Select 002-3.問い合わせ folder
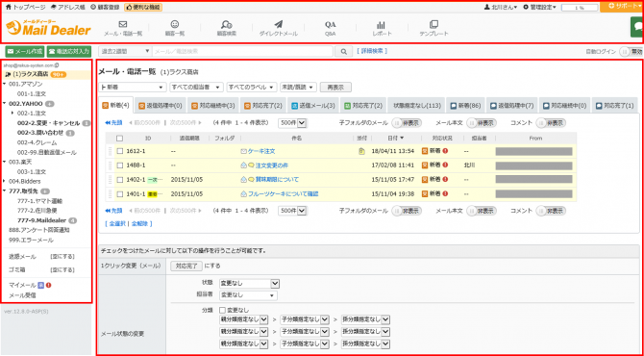644x356 pixels. (x=40, y=133)
